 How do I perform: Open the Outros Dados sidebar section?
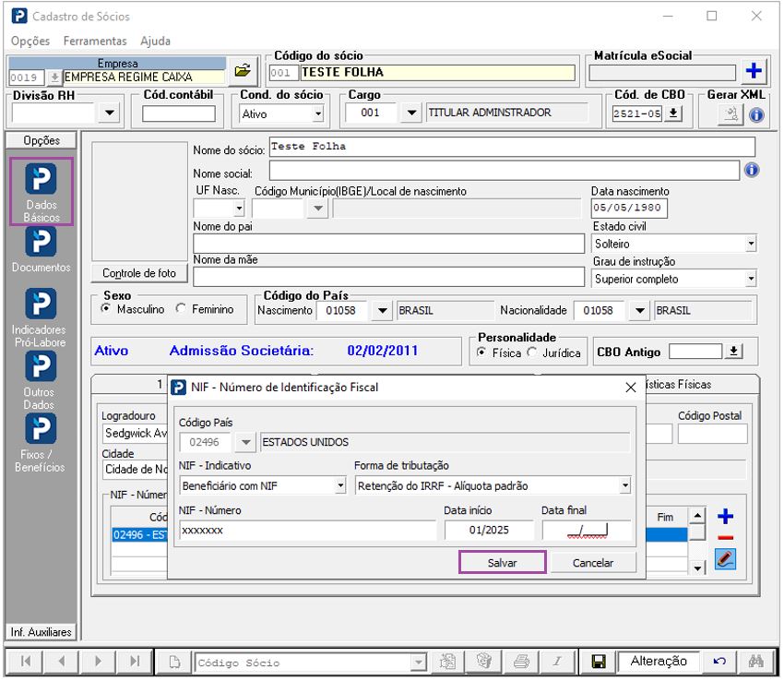tap(40, 380)
